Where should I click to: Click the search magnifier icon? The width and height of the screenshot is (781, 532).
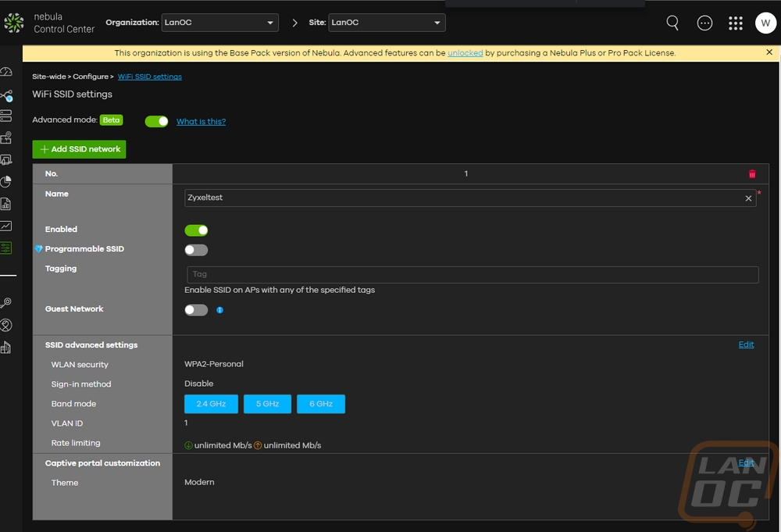coord(672,23)
